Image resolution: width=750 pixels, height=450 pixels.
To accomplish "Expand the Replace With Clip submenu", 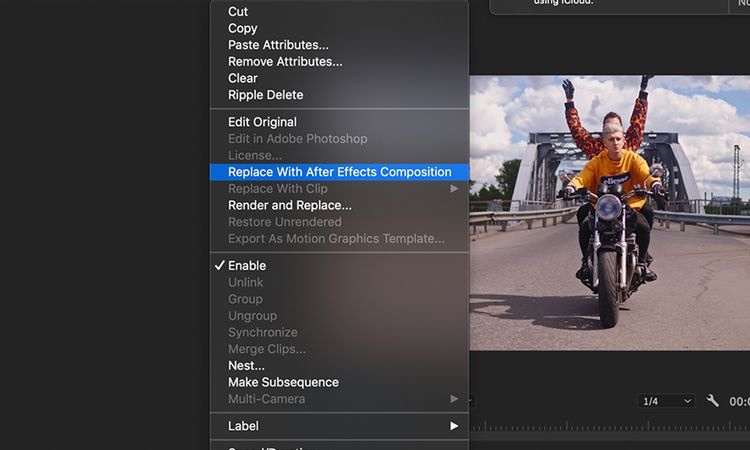I will click(340, 188).
